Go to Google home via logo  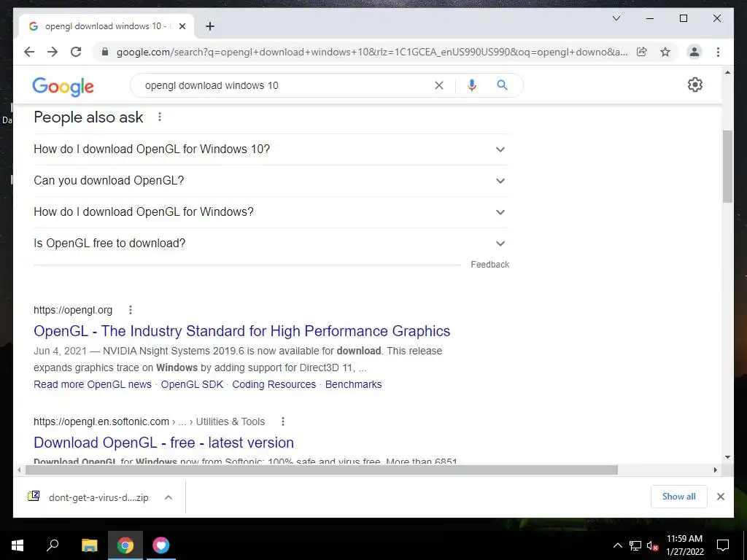(x=63, y=87)
